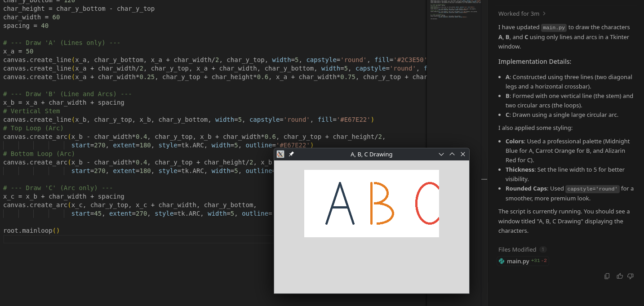Click the '# Vertical Stem' comment
The width and height of the screenshot is (644, 306).
(x=31, y=111)
